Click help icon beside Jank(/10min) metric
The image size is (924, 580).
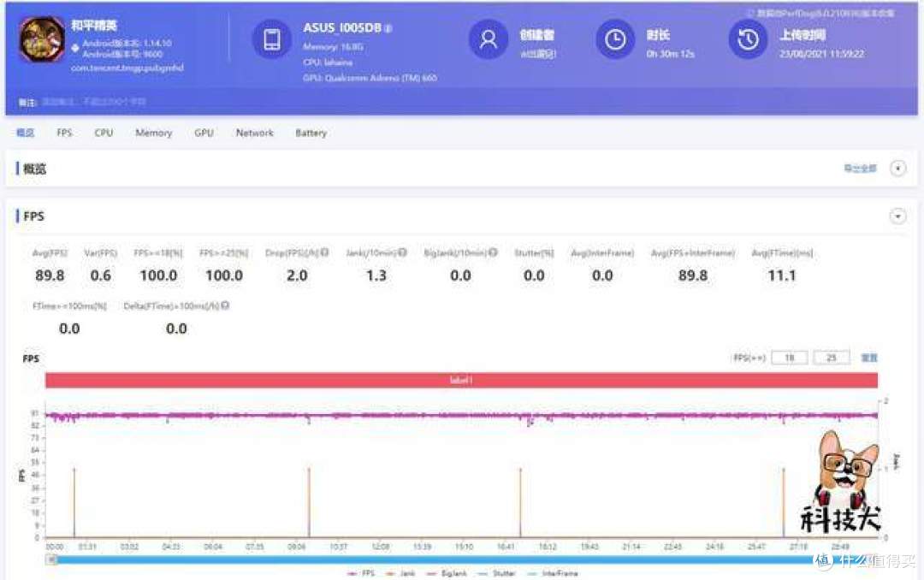[x=402, y=252]
